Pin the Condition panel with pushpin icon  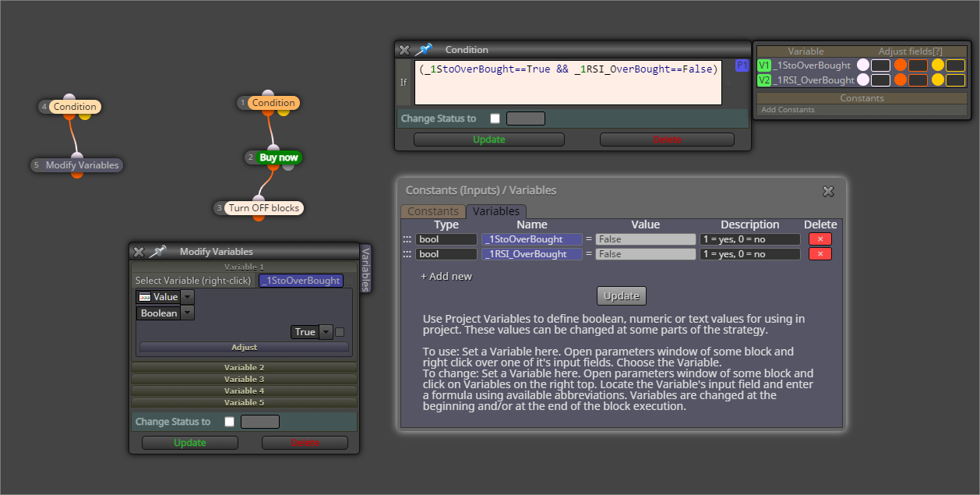click(x=424, y=50)
